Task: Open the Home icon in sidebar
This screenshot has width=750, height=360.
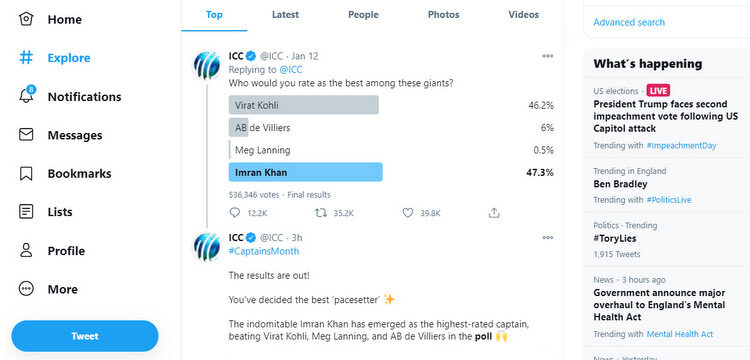Action: tap(26, 19)
